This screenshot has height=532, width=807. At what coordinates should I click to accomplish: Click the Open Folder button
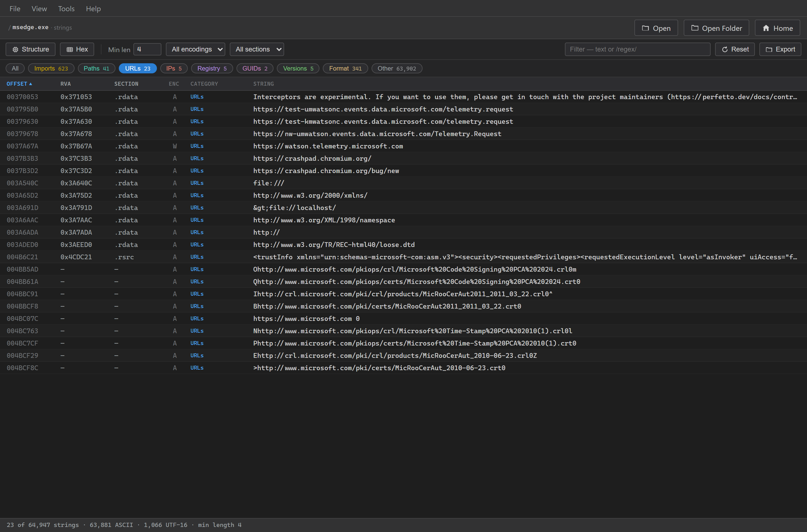coord(716,28)
